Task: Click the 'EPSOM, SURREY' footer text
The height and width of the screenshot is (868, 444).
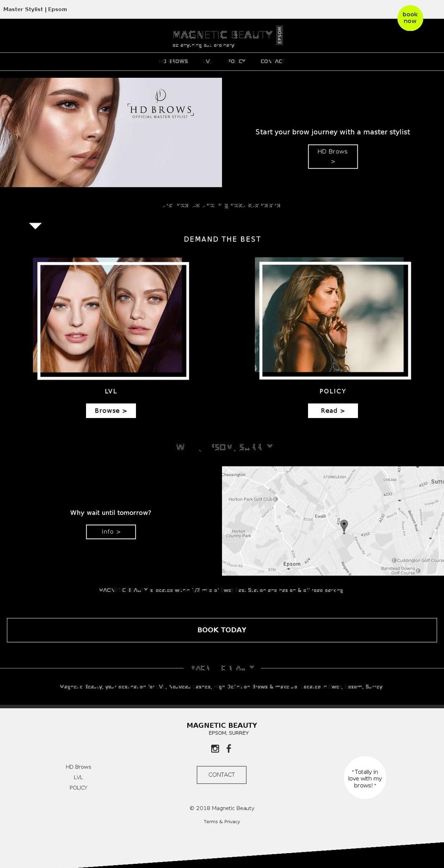Action: coord(228,733)
